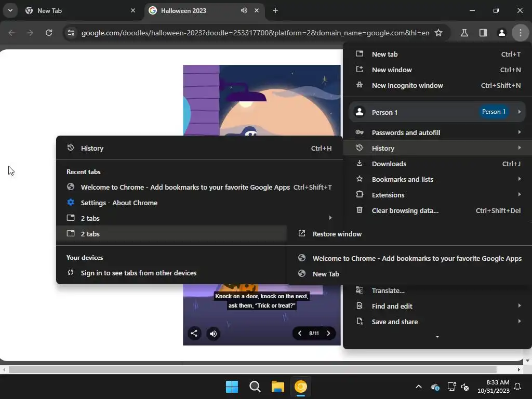Reload the page
The height and width of the screenshot is (399, 532).
[x=49, y=33]
